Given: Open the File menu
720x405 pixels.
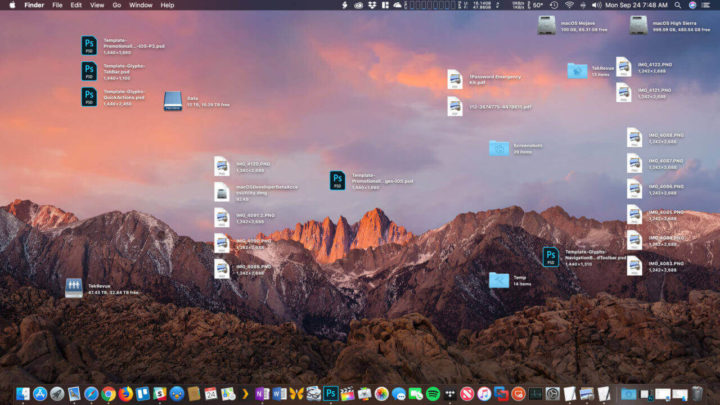Looking at the screenshot, I should pyautogui.click(x=57, y=5).
